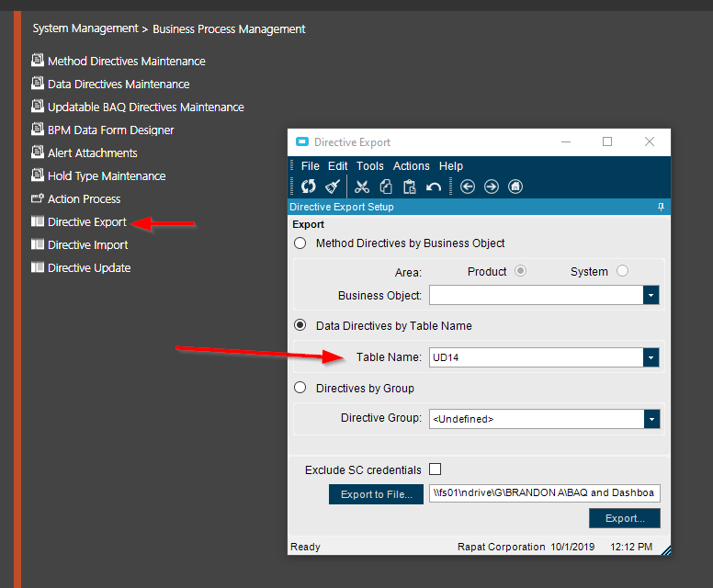Click the Updatable BAQ Directives Maintenance icon
The image size is (713, 588).
[38, 106]
